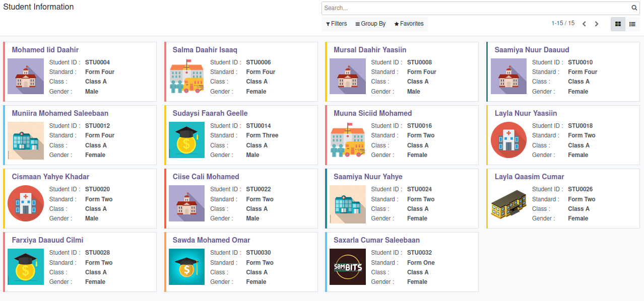Click Layla Qaasim Cumar's yellow building image
Image resolution: width=644 pixels, height=301 pixels.
coord(508,203)
